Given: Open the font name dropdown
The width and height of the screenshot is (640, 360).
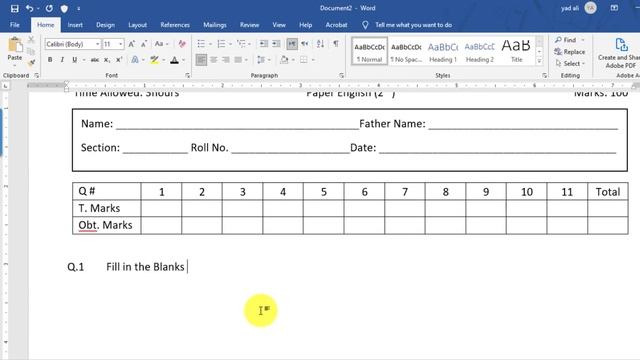Looking at the screenshot, I should click(x=98, y=44).
